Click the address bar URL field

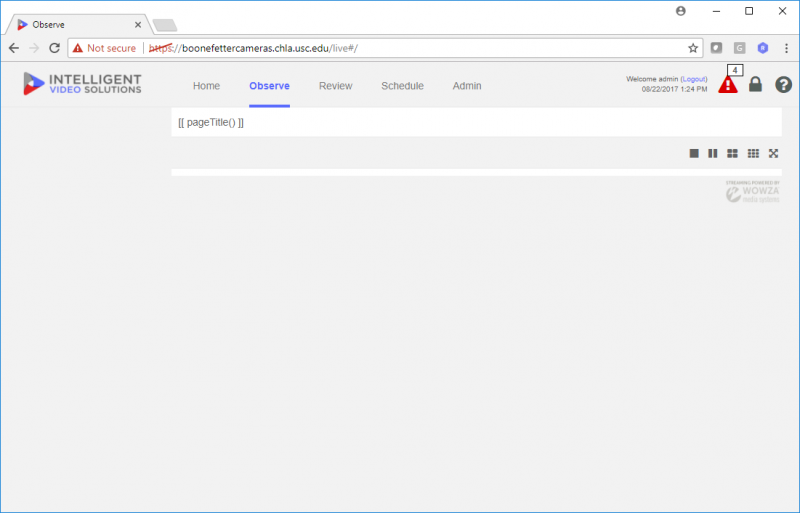(x=385, y=48)
